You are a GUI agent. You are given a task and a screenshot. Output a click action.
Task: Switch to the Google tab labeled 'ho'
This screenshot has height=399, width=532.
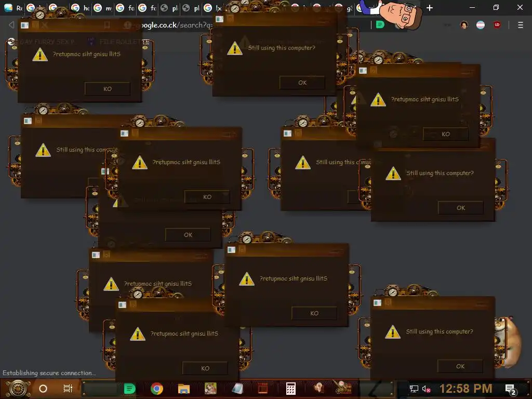point(81,7)
